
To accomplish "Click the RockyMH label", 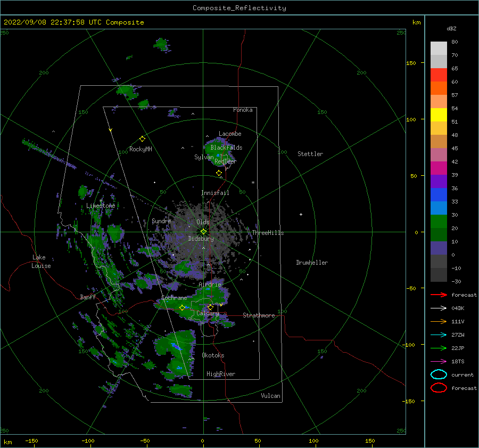I will 141,149.
